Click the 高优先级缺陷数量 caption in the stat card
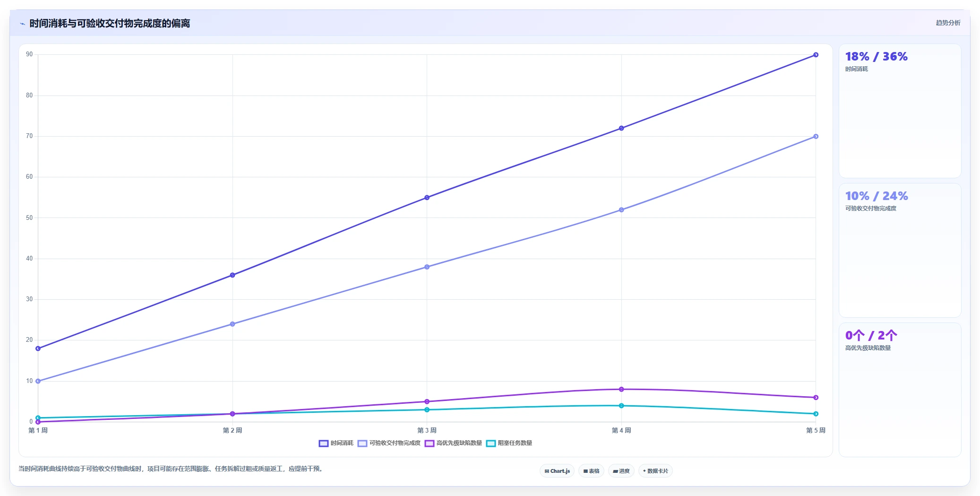This screenshot has width=980, height=496. pyautogui.click(x=868, y=348)
